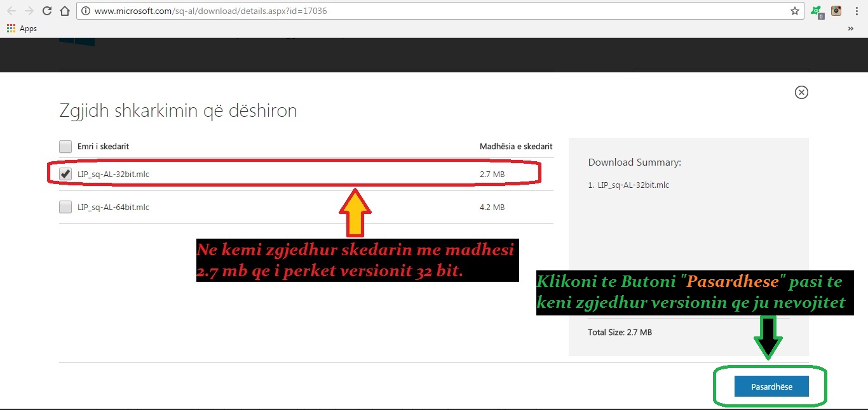View site information icon in address bar

(86, 11)
